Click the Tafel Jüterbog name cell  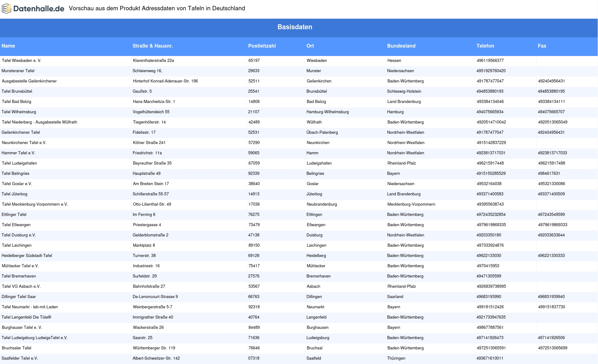[14, 194]
